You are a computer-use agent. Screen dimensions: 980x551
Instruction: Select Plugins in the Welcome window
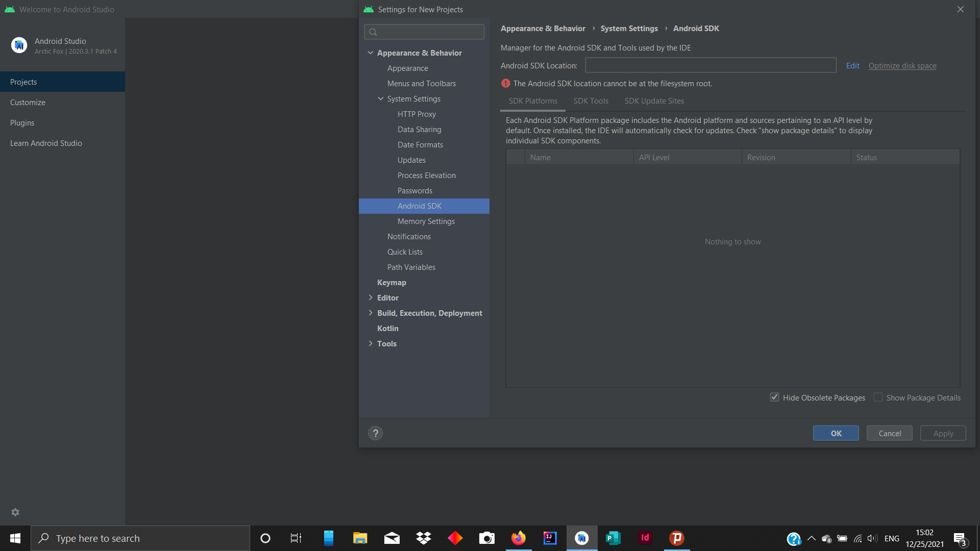(x=62, y=122)
